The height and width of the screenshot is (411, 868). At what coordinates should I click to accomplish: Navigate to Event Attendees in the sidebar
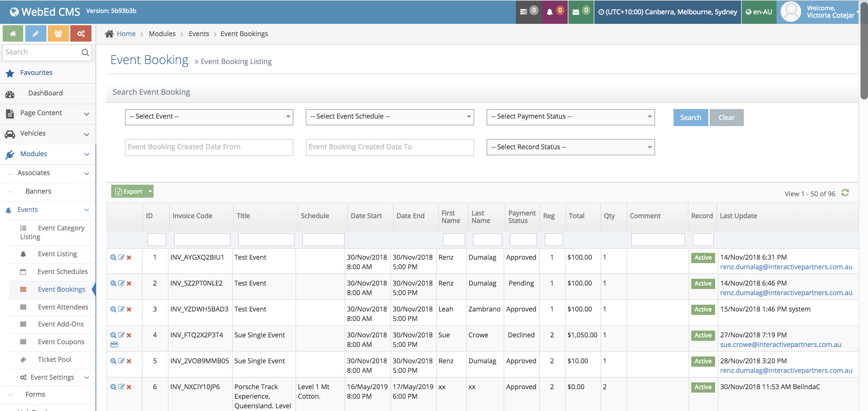pos(63,307)
